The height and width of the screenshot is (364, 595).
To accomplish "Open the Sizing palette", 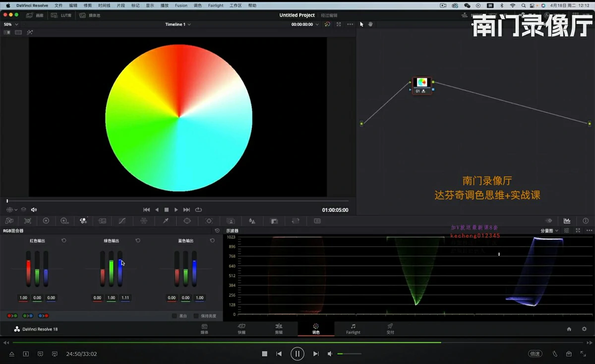I will click(296, 221).
